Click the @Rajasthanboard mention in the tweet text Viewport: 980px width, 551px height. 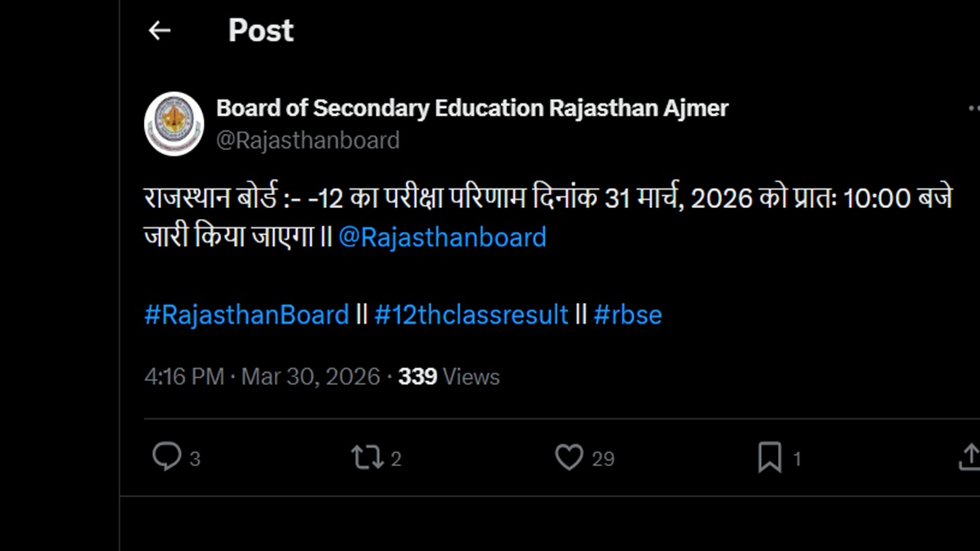tap(442, 237)
